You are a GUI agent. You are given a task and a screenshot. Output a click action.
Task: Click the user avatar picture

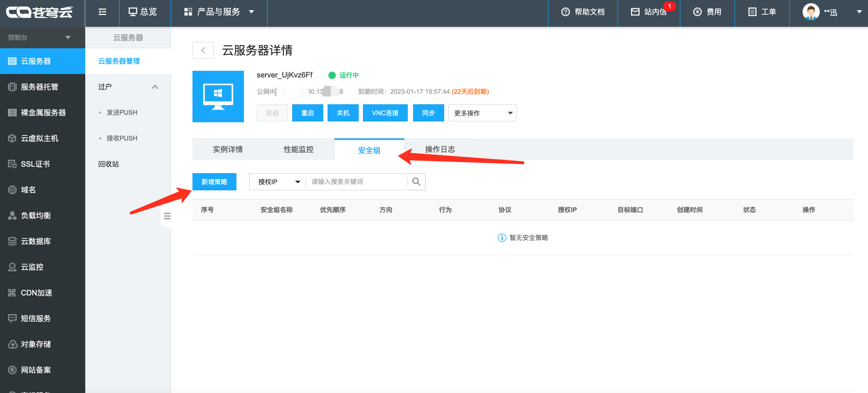click(811, 12)
